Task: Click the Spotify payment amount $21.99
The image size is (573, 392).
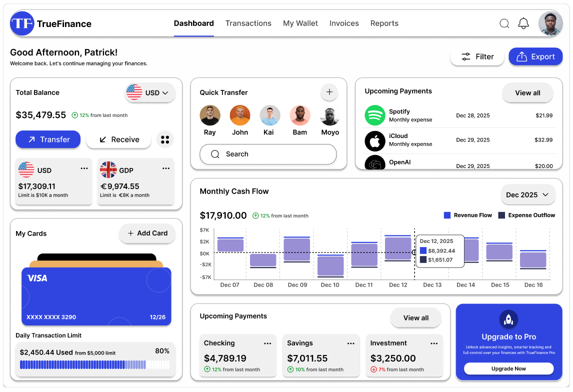Action: pyautogui.click(x=544, y=115)
